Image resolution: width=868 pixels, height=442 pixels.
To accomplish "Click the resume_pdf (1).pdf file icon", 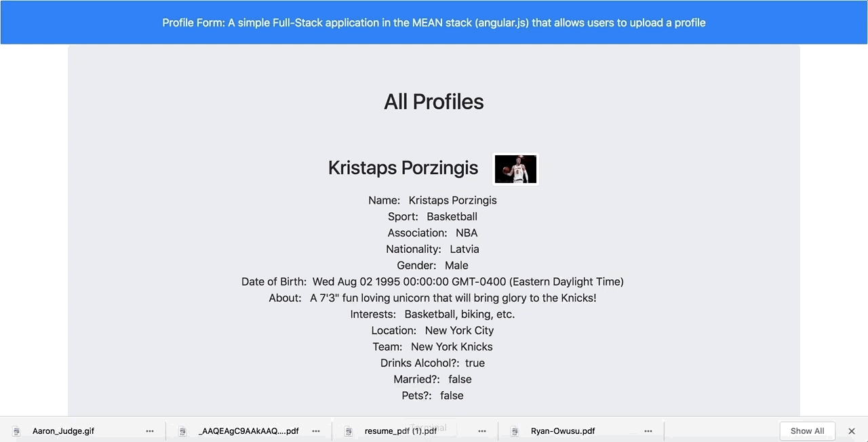I will click(349, 431).
